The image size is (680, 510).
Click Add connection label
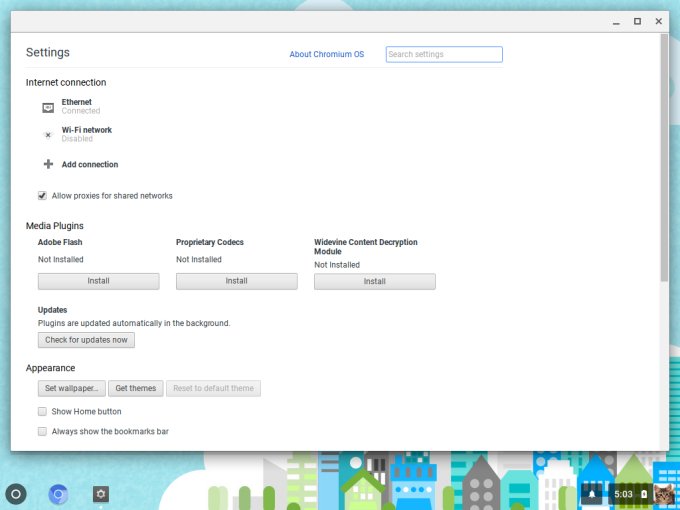(x=90, y=164)
